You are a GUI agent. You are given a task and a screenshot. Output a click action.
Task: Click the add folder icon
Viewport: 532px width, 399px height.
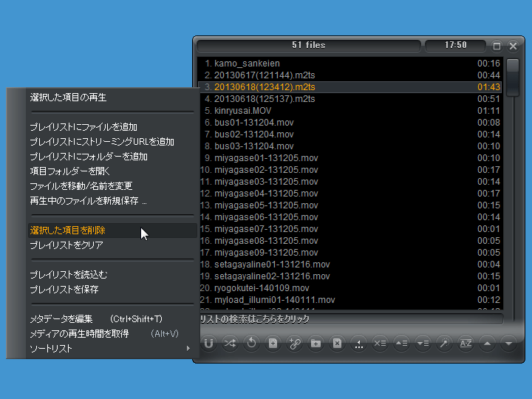point(316,344)
